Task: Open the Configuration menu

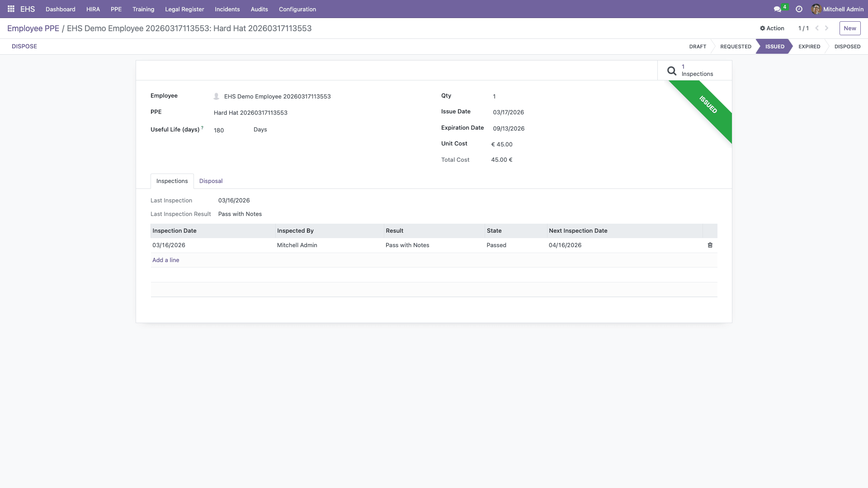Action: [x=297, y=9]
